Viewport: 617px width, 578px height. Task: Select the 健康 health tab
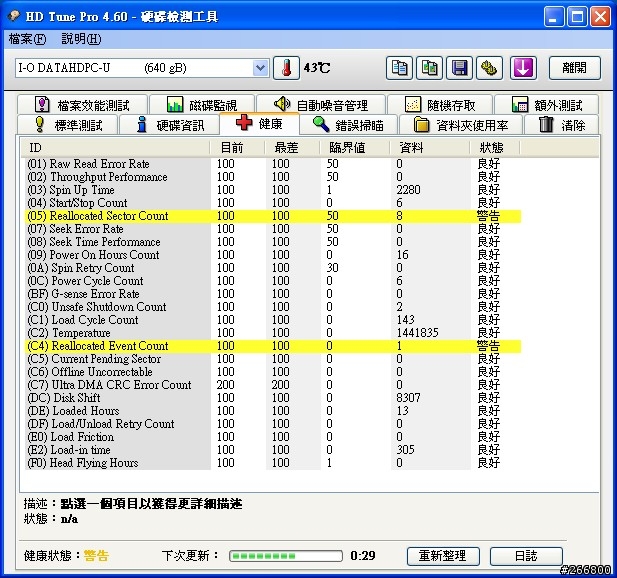click(259, 124)
